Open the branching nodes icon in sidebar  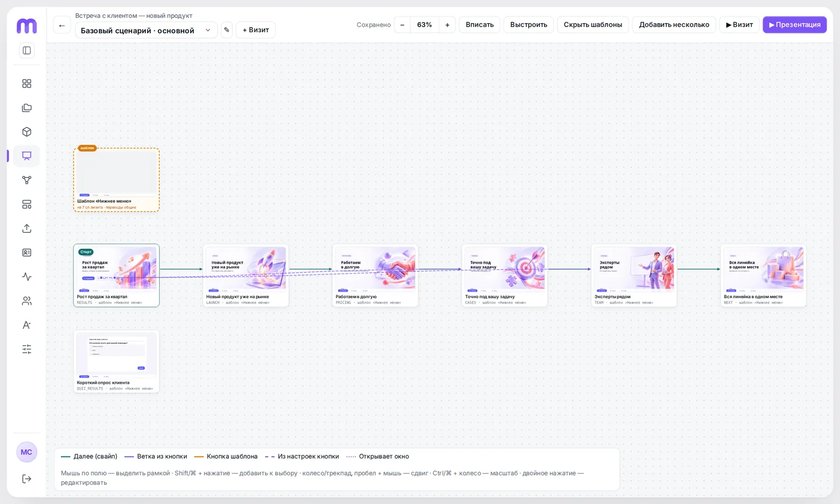click(x=27, y=180)
